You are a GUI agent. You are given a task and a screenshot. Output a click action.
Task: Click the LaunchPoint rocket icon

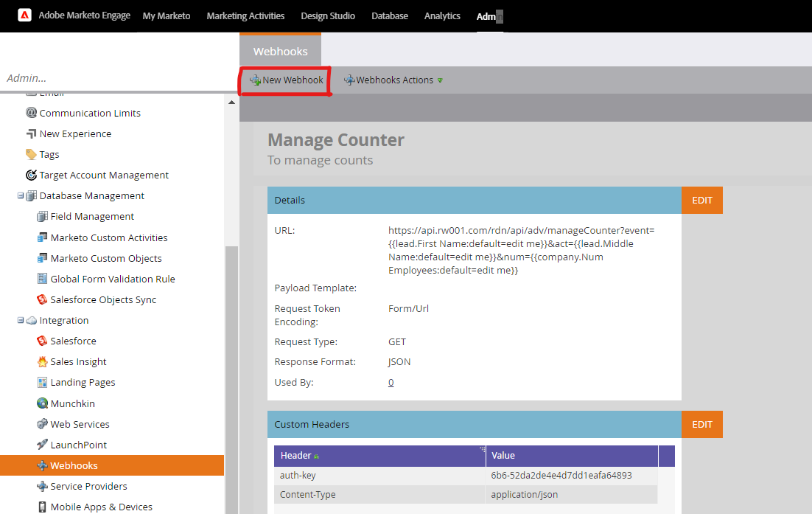coord(42,445)
